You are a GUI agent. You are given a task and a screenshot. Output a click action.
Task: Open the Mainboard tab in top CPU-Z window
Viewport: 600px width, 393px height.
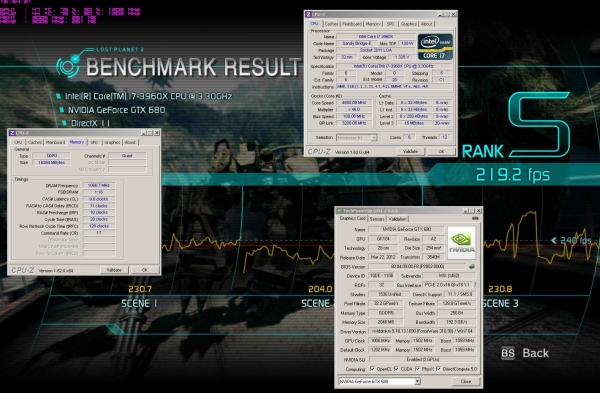pos(352,24)
